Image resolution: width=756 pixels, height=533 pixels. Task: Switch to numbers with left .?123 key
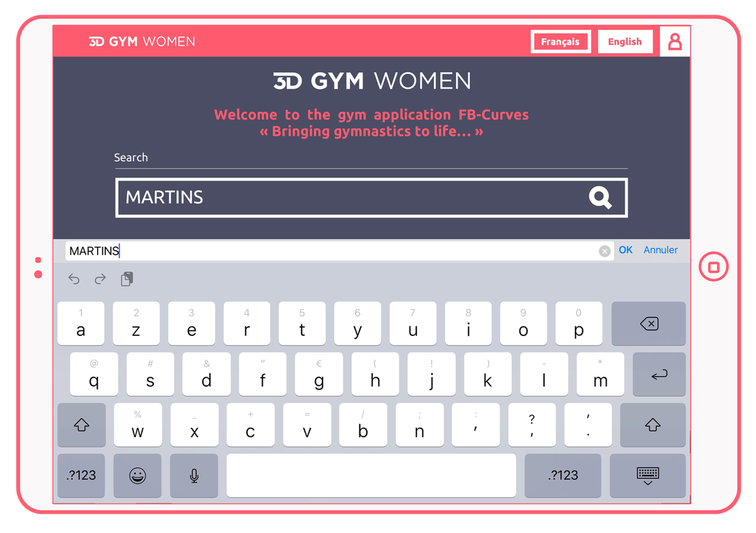[x=81, y=476]
